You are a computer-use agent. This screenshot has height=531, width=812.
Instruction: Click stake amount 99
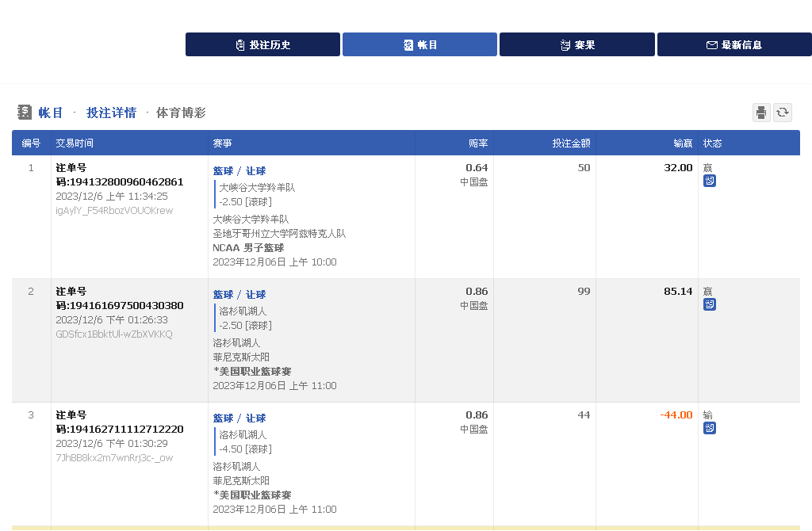click(x=584, y=292)
